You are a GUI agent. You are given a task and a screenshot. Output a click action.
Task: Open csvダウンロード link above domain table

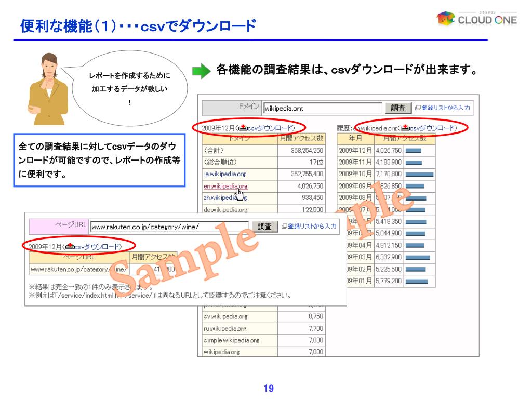click(x=270, y=128)
